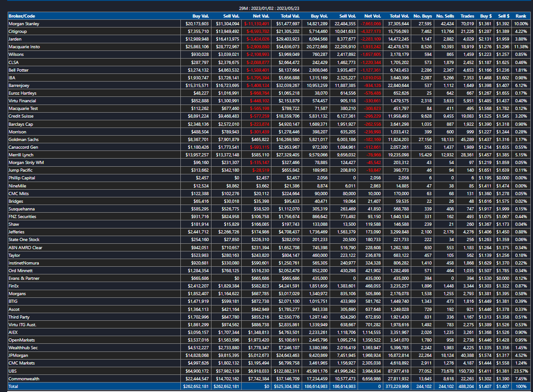Sort by Broker/Code column header
Screen dimensions: 533x392
point(22,16)
